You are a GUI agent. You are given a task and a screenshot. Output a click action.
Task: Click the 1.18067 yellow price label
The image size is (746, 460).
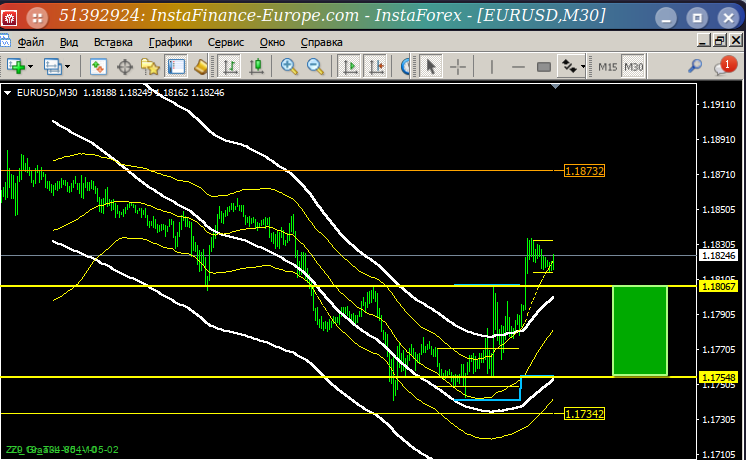click(x=719, y=286)
